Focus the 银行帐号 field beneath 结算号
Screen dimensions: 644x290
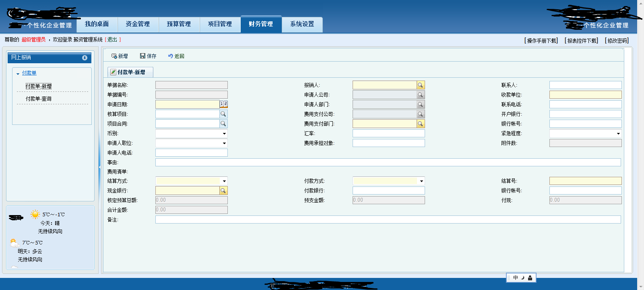tap(586, 191)
